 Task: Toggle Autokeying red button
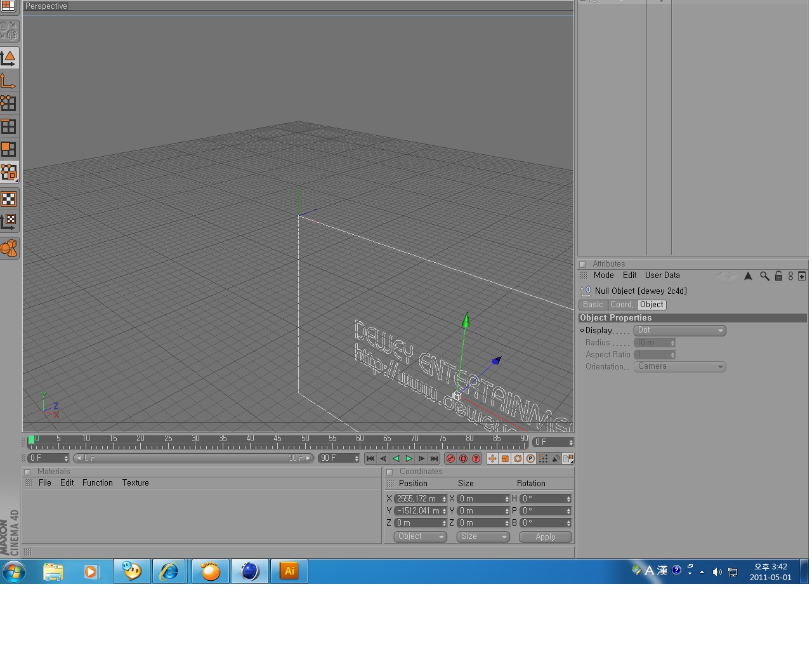[x=463, y=458]
